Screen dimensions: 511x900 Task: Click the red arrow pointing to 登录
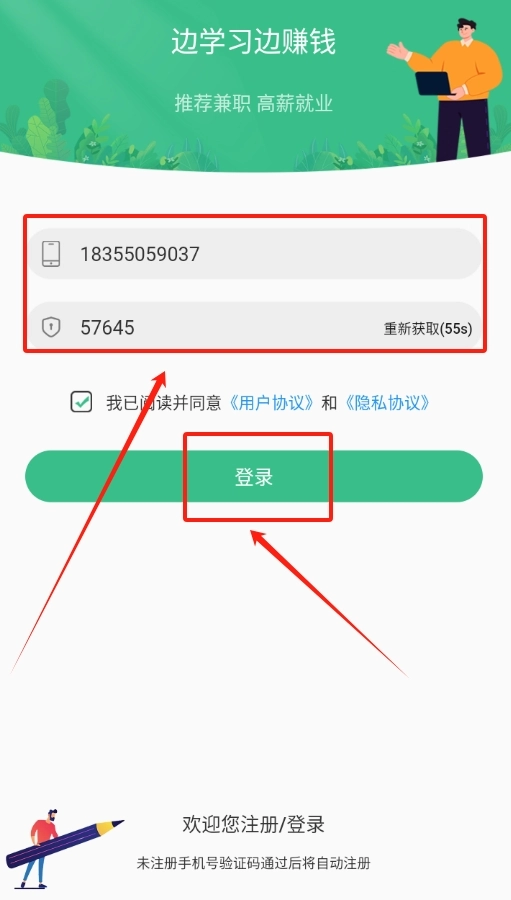click(328, 603)
